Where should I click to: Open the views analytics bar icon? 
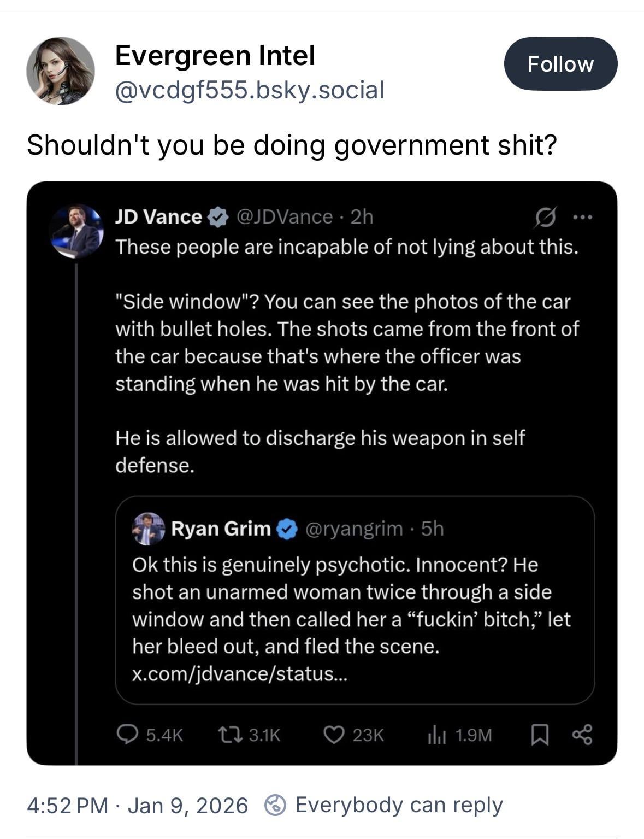pyautogui.click(x=437, y=735)
